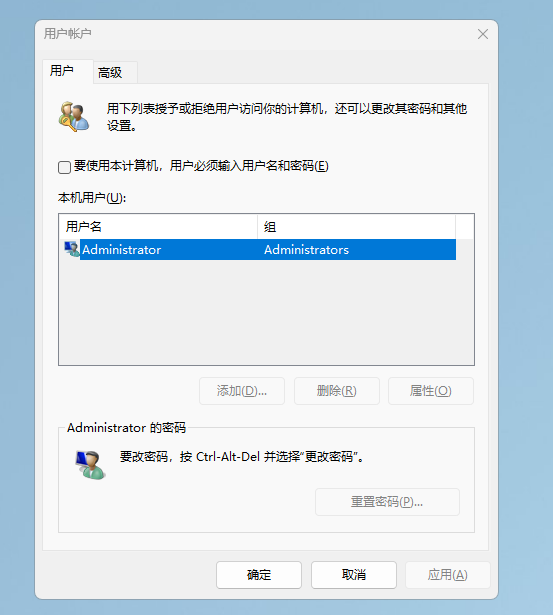Click the 重置密码(P)... button
Screen dimensions: 553x615
pyautogui.click(x=387, y=502)
